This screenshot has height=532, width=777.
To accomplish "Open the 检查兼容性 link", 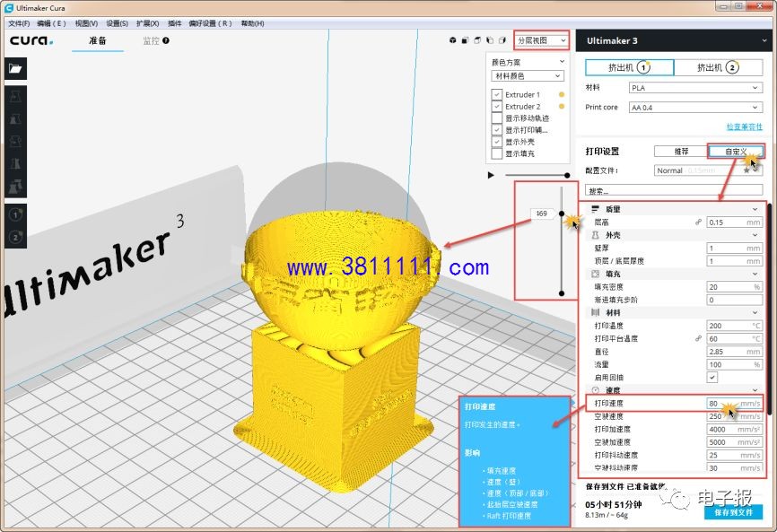I will 745,126.
